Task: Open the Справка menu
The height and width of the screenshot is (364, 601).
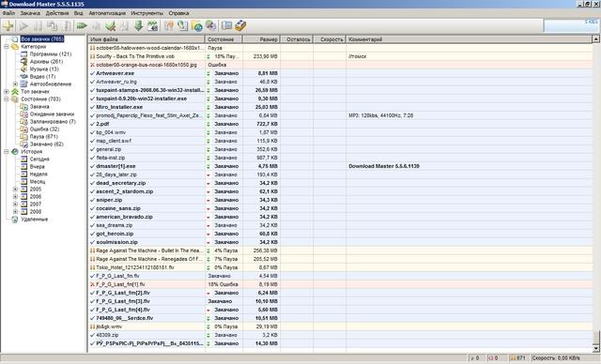Action: (178, 13)
